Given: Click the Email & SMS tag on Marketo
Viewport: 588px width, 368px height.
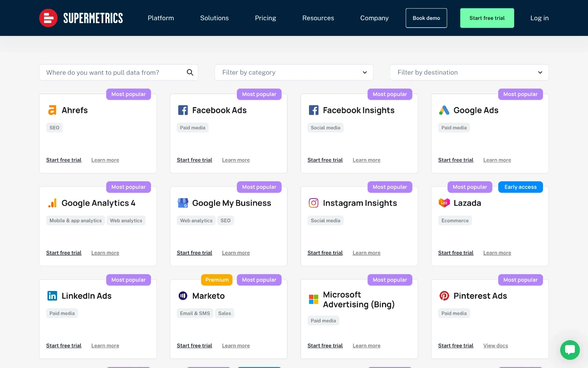Looking at the screenshot, I should pyautogui.click(x=195, y=313).
